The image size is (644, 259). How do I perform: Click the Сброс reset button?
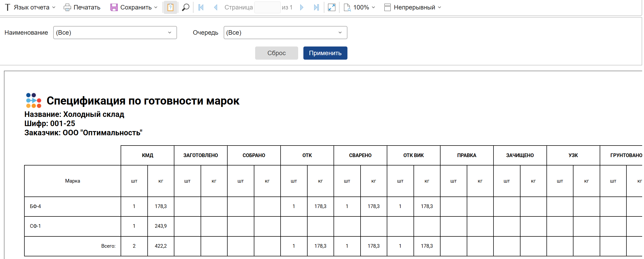tap(277, 53)
